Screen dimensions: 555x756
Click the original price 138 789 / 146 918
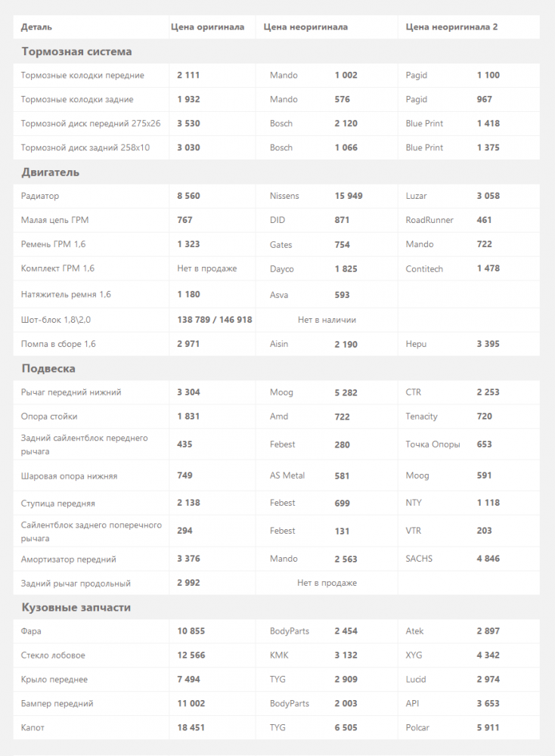(x=215, y=320)
